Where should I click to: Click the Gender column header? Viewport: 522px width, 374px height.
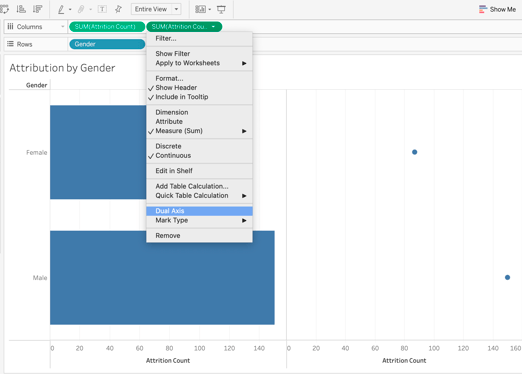[37, 85]
